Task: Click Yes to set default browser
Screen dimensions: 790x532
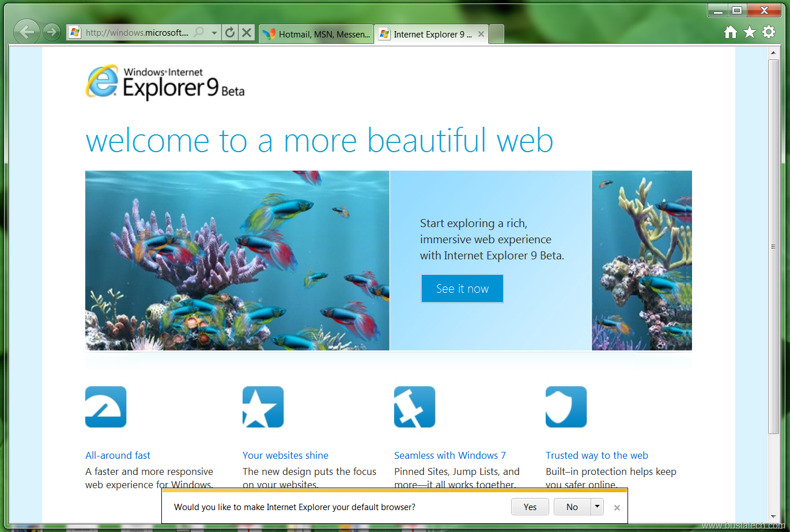Action: coord(530,507)
